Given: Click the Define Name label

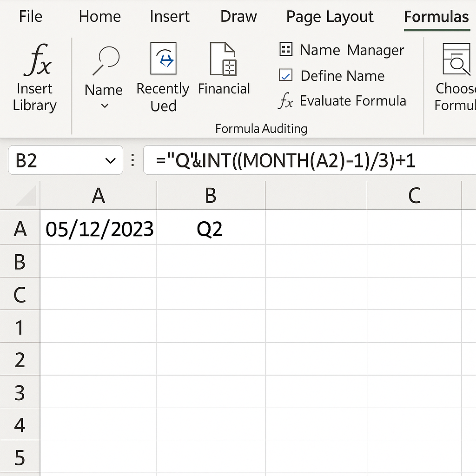Looking at the screenshot, I should click(343, 76).
